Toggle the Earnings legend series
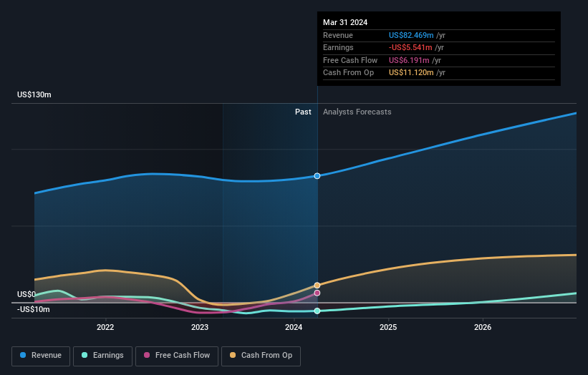This screenshot has height=375, width=588. click(102, 356)
